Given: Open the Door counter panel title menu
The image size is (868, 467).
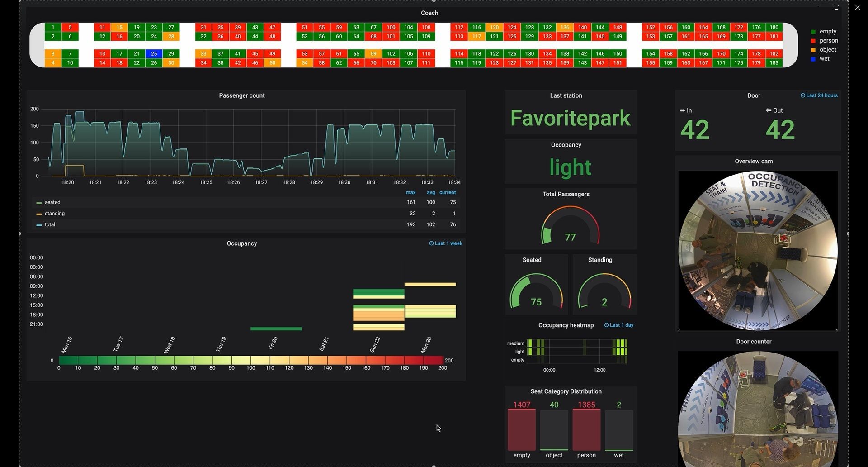Looking at the screenshot, I should pos(754,342).
